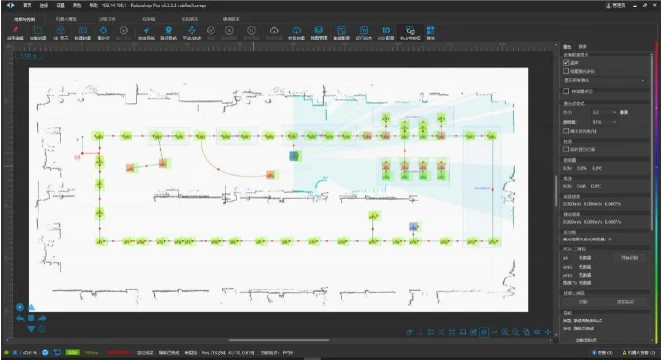The image size is (661, 361).
Task: Click the green connection badge in the status bar
Action: point(73,352)
